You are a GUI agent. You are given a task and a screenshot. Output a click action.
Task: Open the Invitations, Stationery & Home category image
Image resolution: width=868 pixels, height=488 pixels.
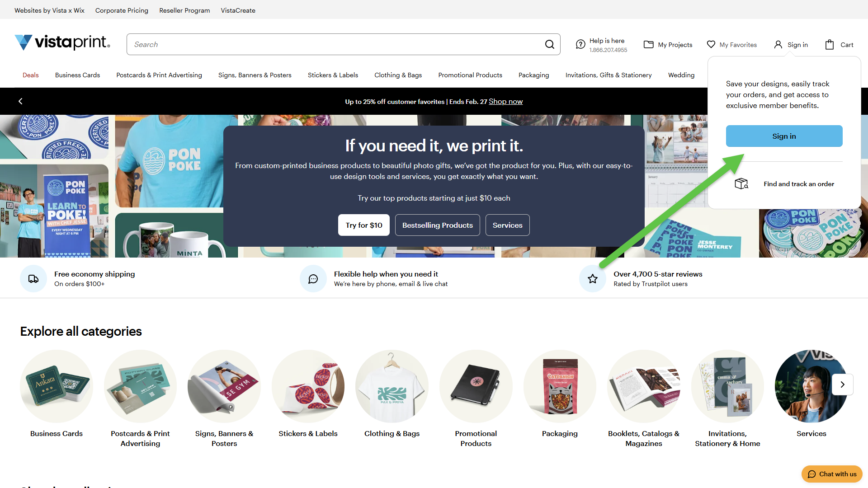pyautogui.click(x=727, y=386)
